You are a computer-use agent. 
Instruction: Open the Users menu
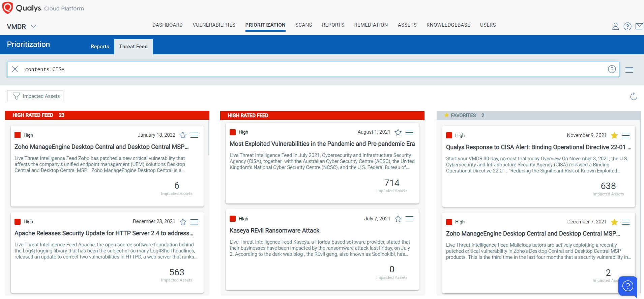point(488,25)
